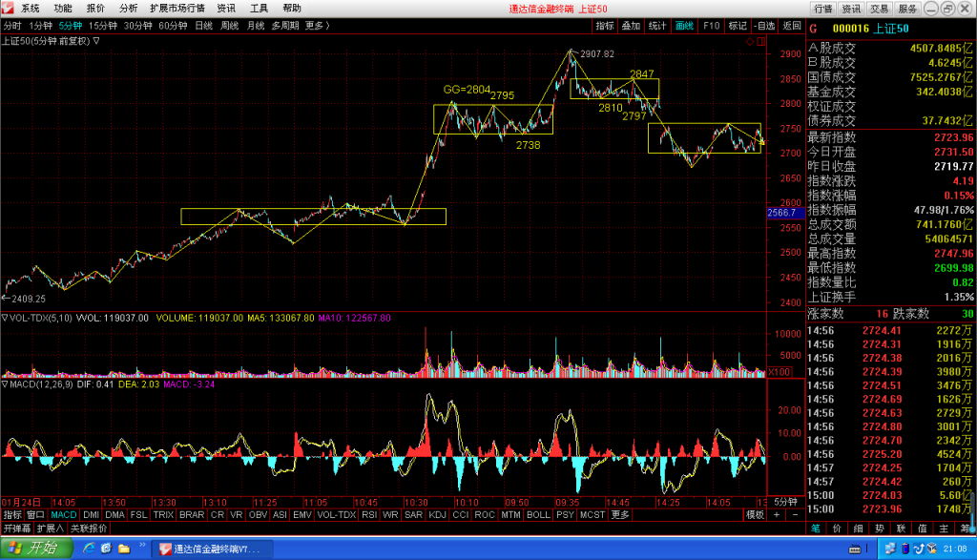Click the TDX app logo icon
Screen dimensions: 977x560
8,8
